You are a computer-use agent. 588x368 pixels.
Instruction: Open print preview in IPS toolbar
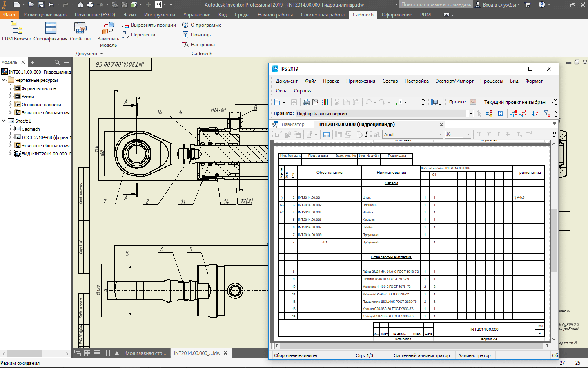click(x=316, y=102)
